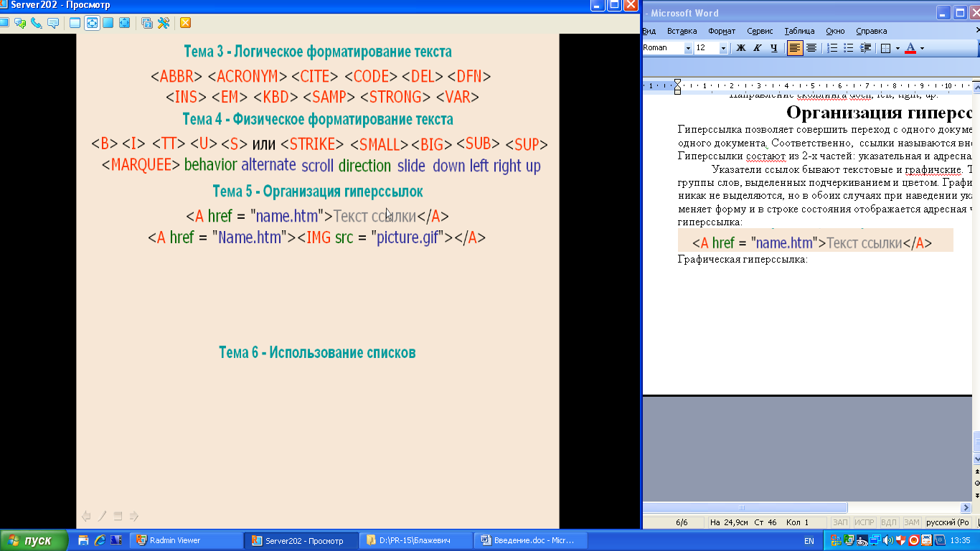Select full screen stretched view icon
Image resolution: width=980 pixels, height=551 pixels.
(125, 23)
